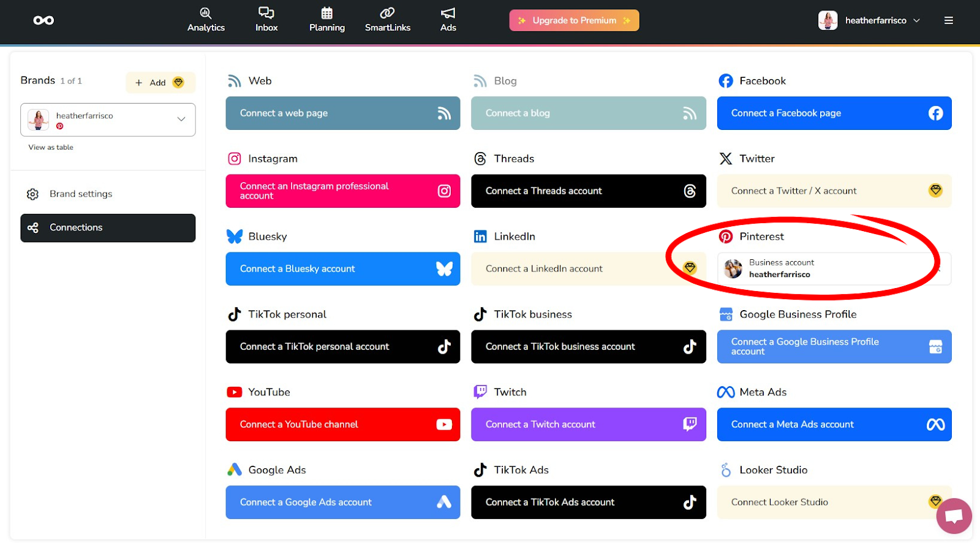Click the Bluesky butterfly heading icon
This screenshot has width=980, height=543.
(x=235, y=237)
